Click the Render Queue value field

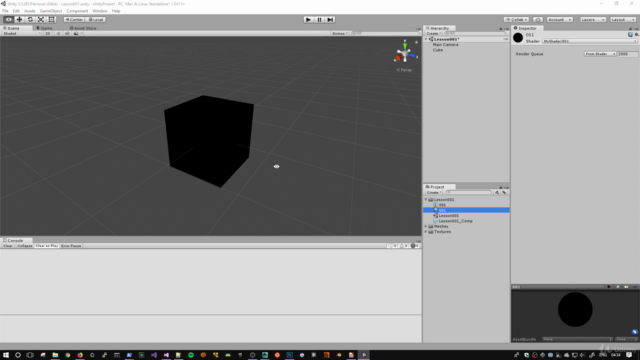point(627,54)
